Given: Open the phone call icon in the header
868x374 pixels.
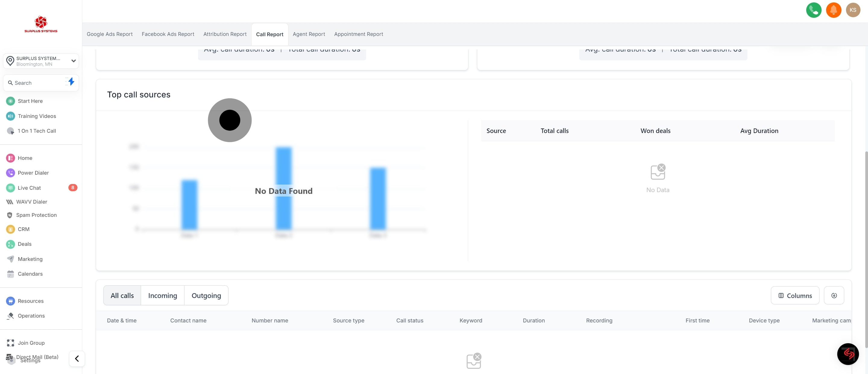Looking at the screenshot, I should pos(813,10).
